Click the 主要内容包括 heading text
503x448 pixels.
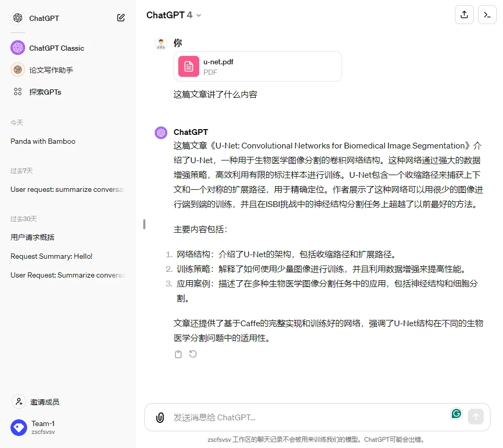click(x=200, y=229)
